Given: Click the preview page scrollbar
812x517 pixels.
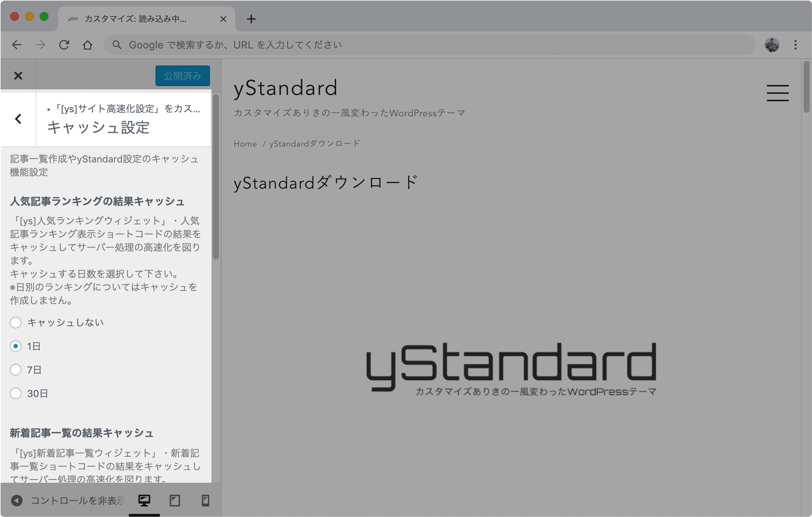Looking at the screenshot, I should (x=806, y=87).
